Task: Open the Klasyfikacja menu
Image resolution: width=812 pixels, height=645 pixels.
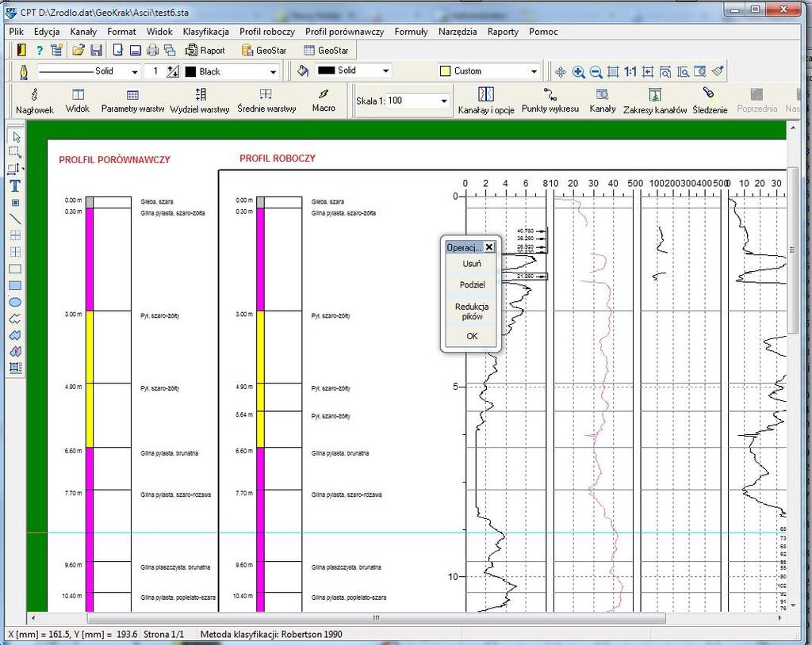Action: coord(205,32)
